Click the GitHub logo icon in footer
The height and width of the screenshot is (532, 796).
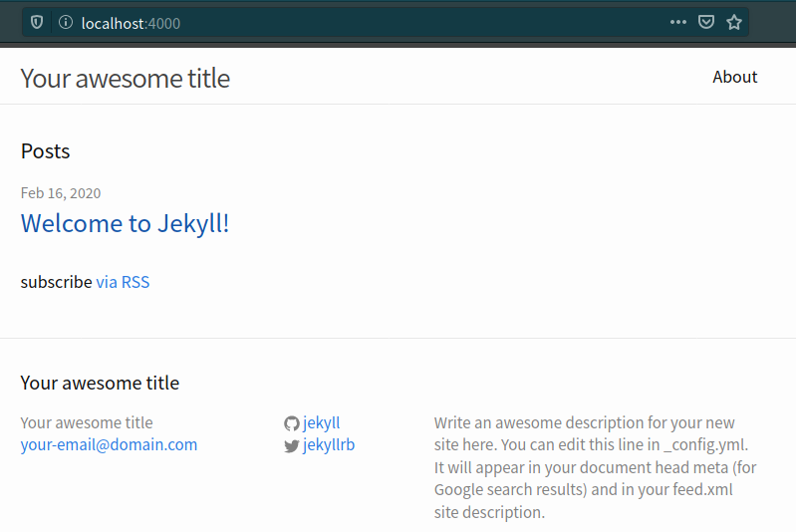click(x=292, y=423)
